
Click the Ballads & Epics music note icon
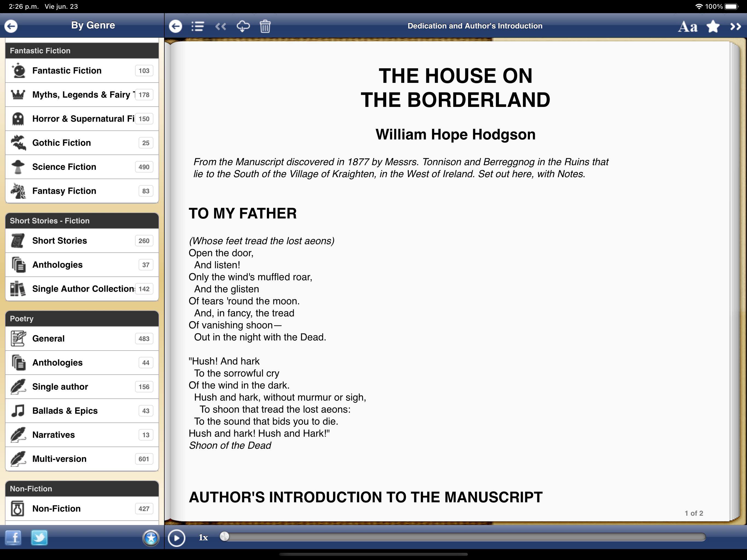18,411
